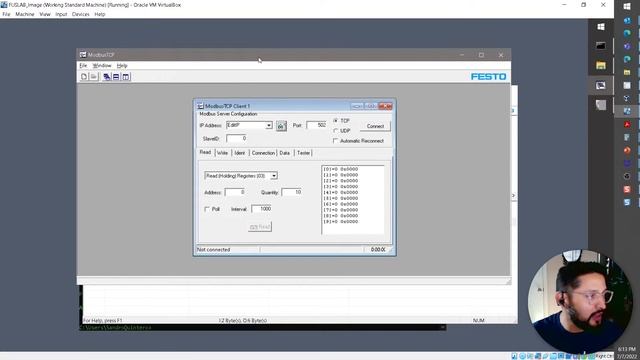Screen dimensions: 640x360
Task: Click the Connect button
Action: [375, 126]
